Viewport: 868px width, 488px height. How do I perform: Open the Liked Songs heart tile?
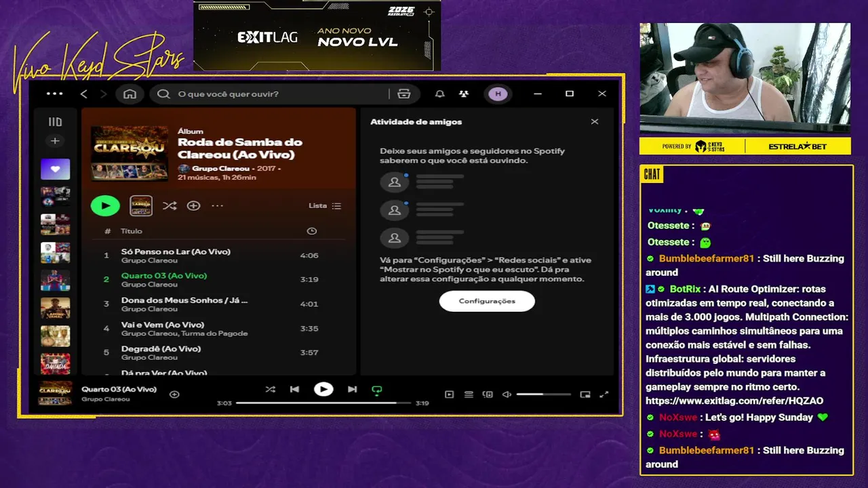click(x=55, y=169)
